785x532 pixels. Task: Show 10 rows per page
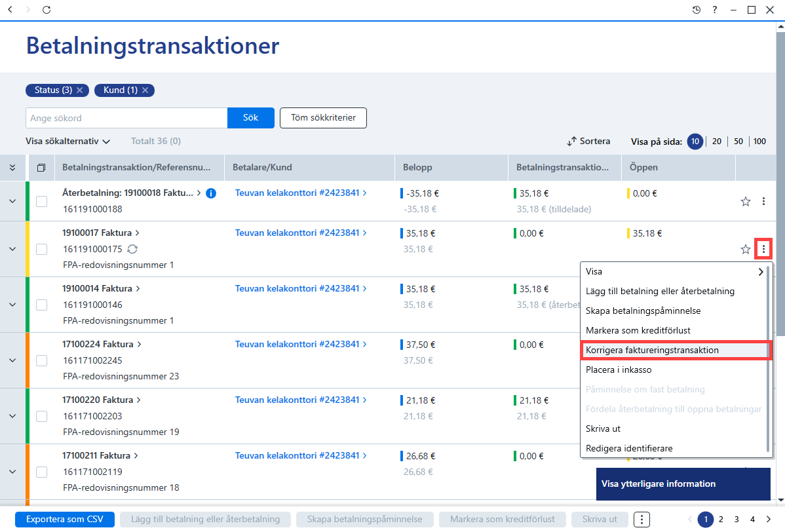(695, 142)
